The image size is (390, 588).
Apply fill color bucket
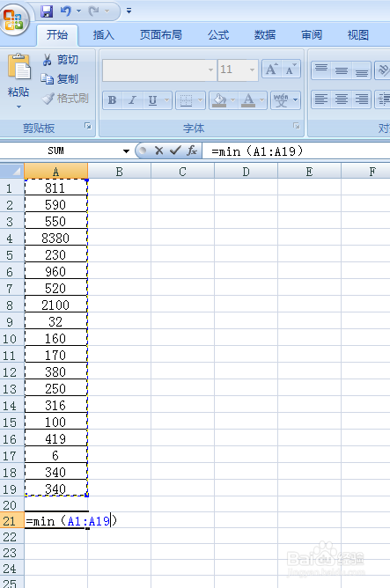tap(219, 100)
